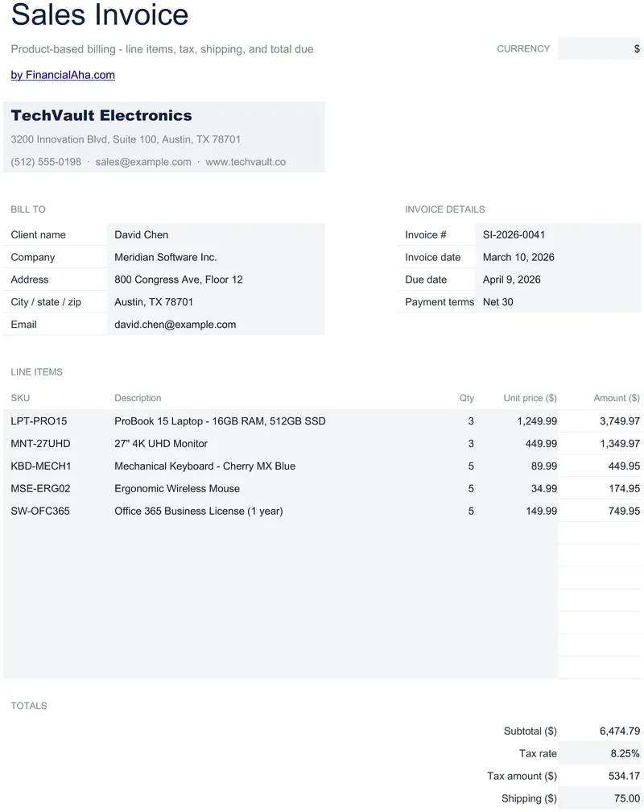Click the Payment terms label

click(440, 302)
